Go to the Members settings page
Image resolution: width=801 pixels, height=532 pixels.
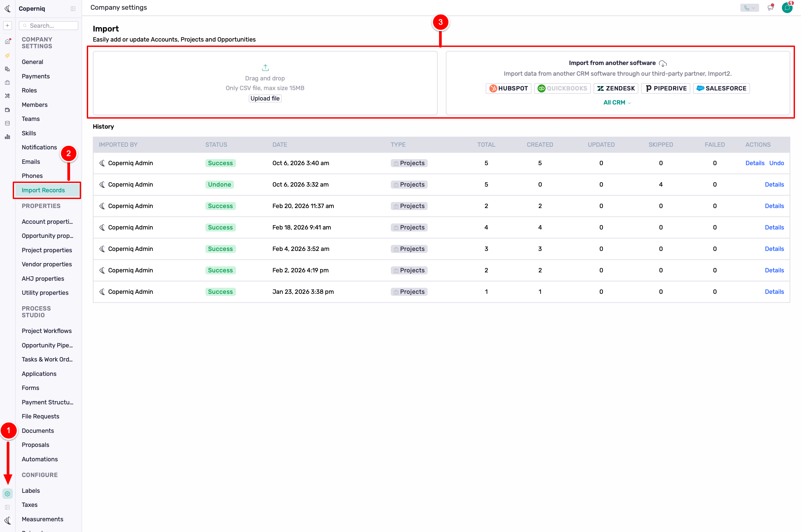35,105
